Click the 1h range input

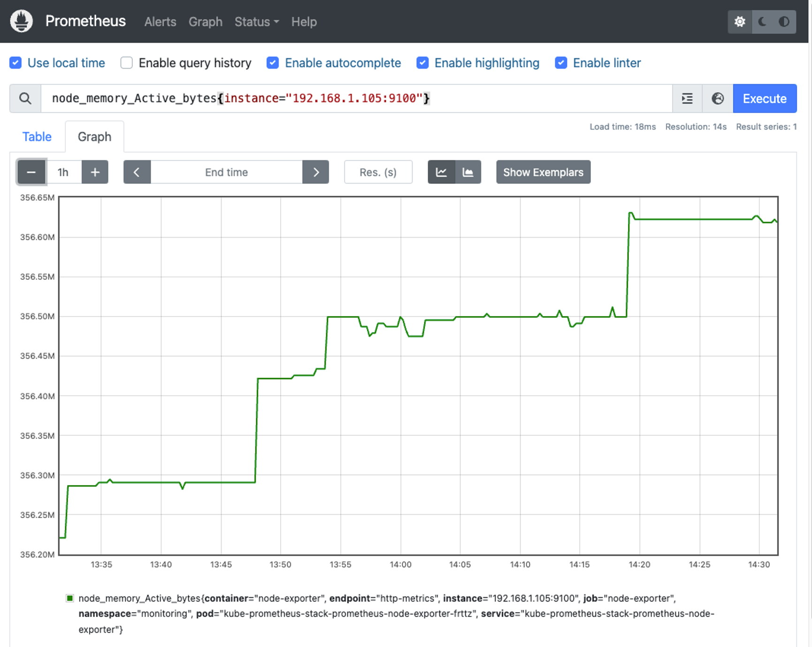[x=63, y=172]
